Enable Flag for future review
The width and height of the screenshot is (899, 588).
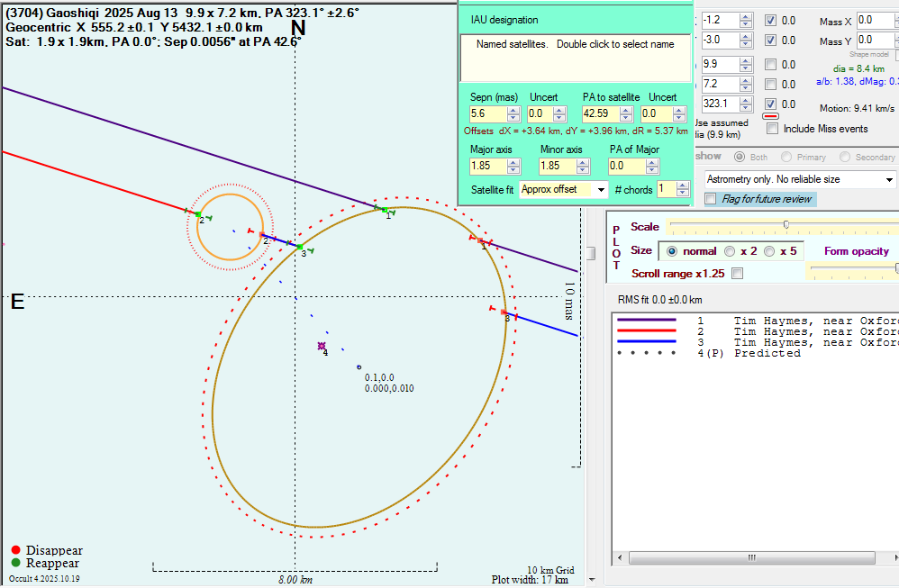[x=711, y=199]
